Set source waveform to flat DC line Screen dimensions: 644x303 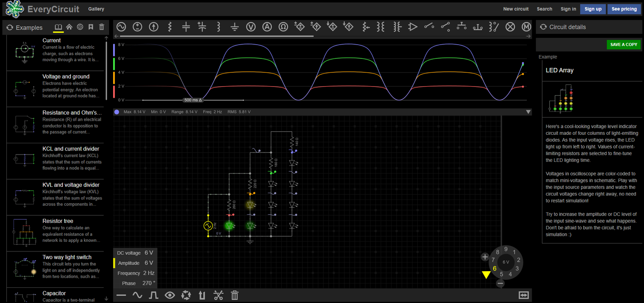click(121, 295)
